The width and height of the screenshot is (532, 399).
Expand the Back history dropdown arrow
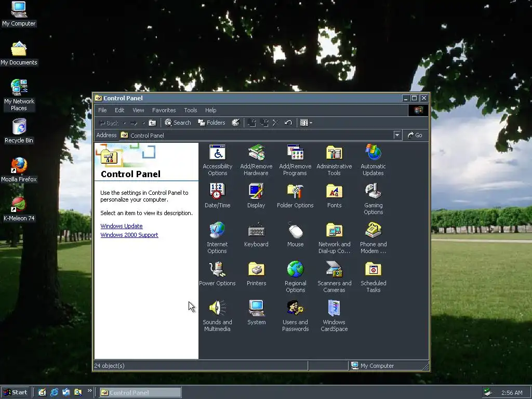pos(125,123)
